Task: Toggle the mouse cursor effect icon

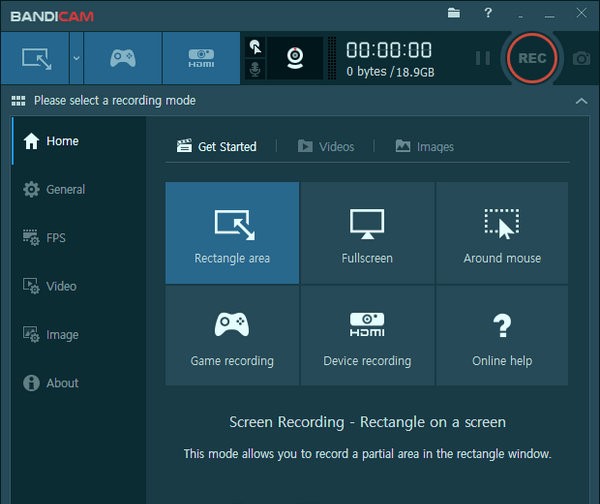Action: tap(255, 47)
